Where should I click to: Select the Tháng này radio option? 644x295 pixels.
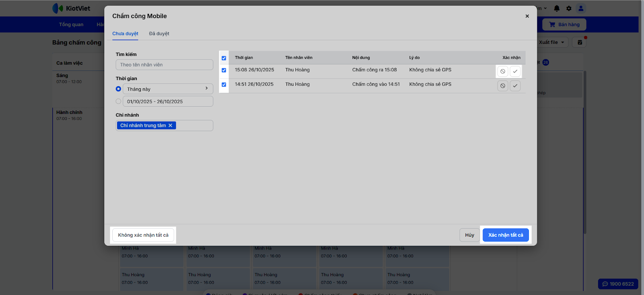click(x=118, y=89)
